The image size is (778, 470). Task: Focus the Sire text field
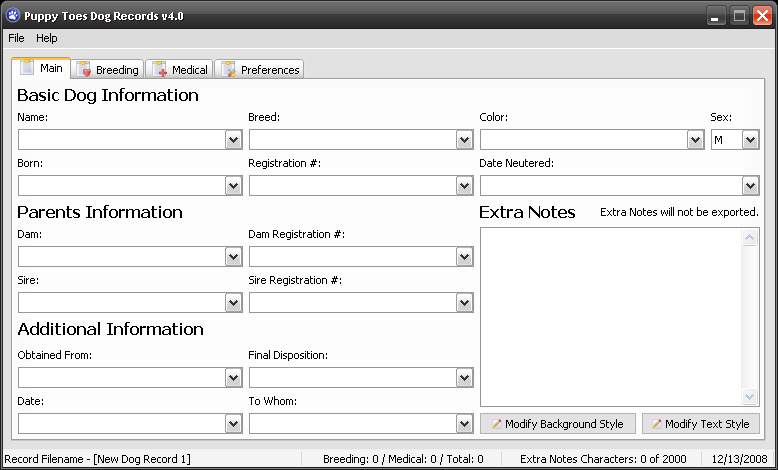point(122,303)
